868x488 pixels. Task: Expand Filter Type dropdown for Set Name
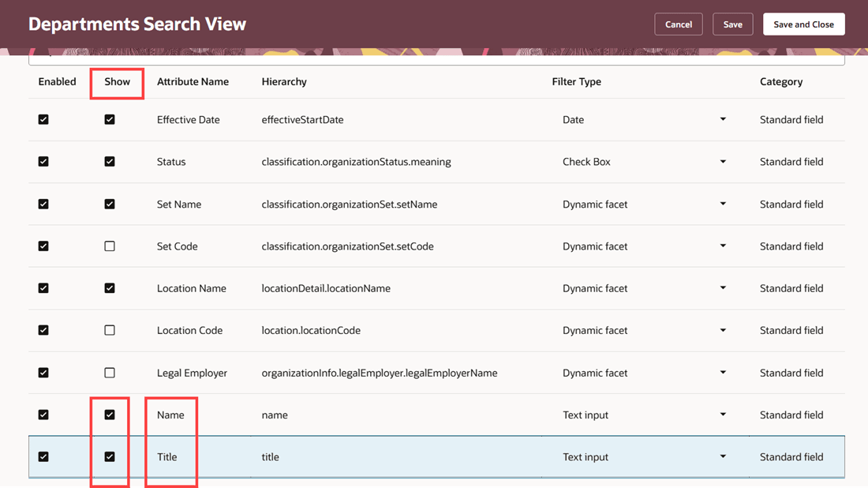722,204
